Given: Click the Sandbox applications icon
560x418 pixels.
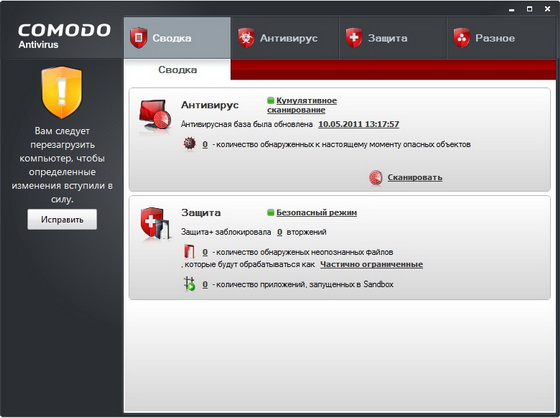Looking at the screenshot, I should coord(189,284).
